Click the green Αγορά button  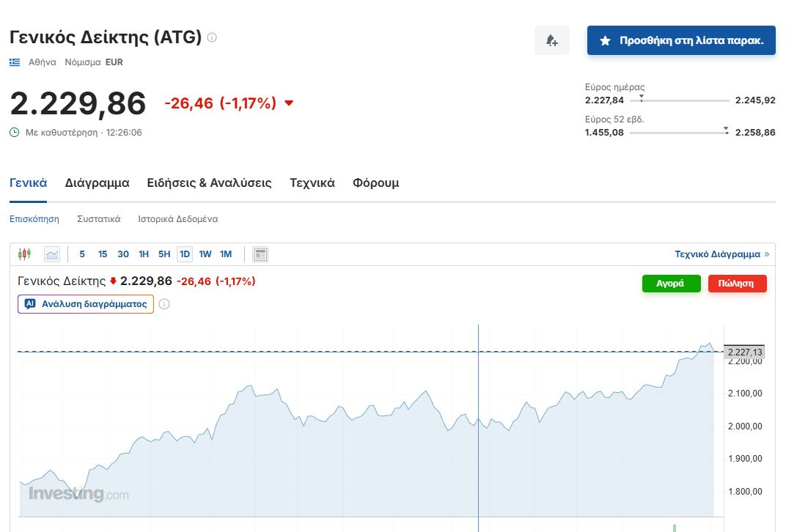[671, 284]
